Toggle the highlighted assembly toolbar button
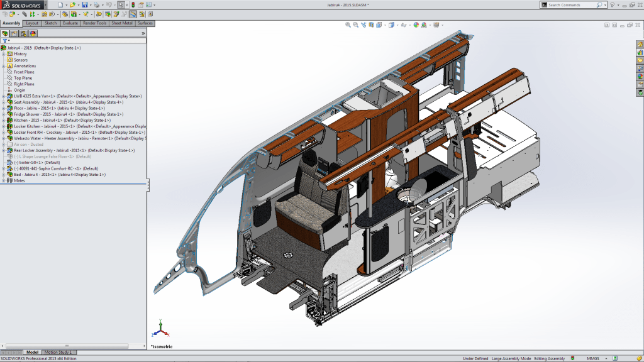 click(133, 14)
